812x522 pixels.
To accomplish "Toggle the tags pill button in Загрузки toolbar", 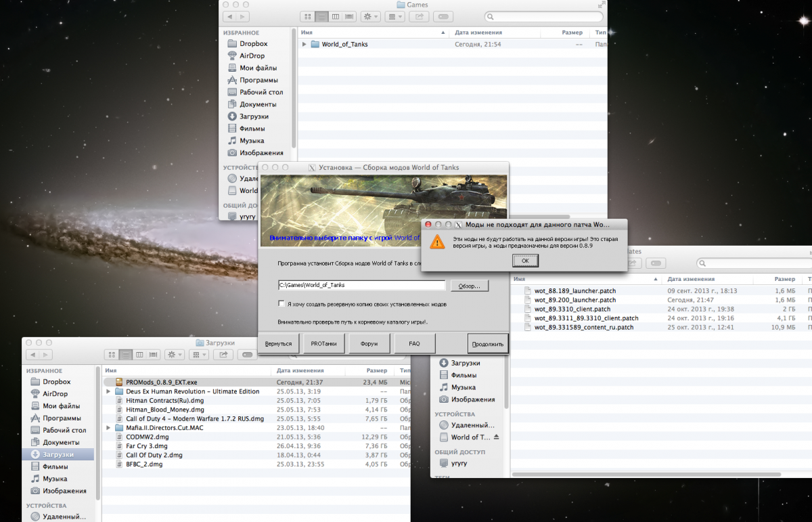I will tap(246, 354).
